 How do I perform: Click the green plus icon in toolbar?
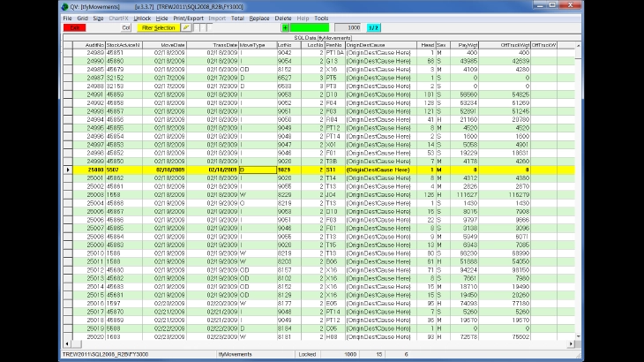click(285, 28)
